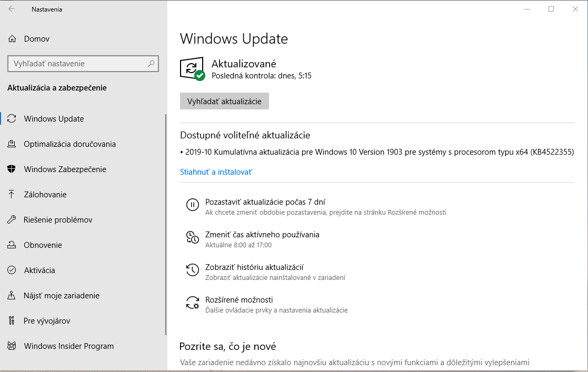Image resolution: width=588 pixels, height=372 pixels.
Task: Click the Windows Update sync arrows sidebar icon
Action: click(12, 118)
